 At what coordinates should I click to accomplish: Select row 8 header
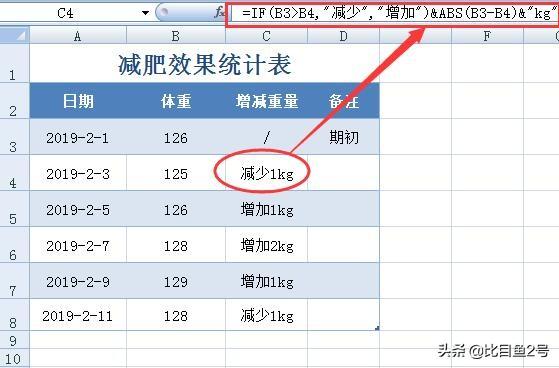click(x=14, y=315)
